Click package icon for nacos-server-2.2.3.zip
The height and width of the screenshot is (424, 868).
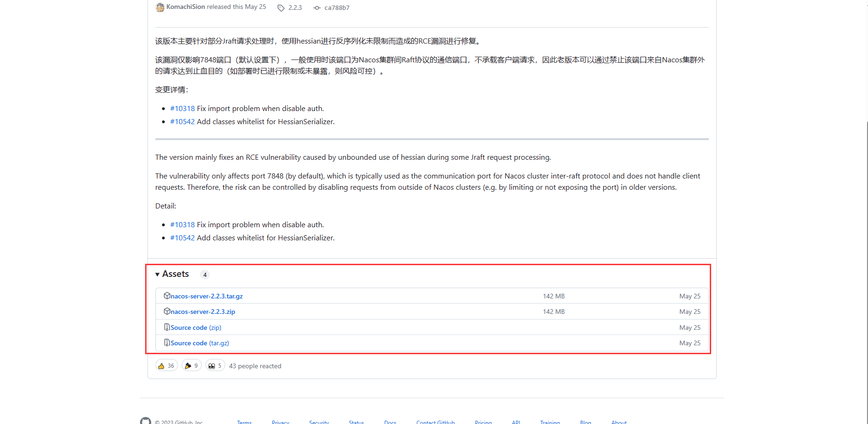click(167, 311)
